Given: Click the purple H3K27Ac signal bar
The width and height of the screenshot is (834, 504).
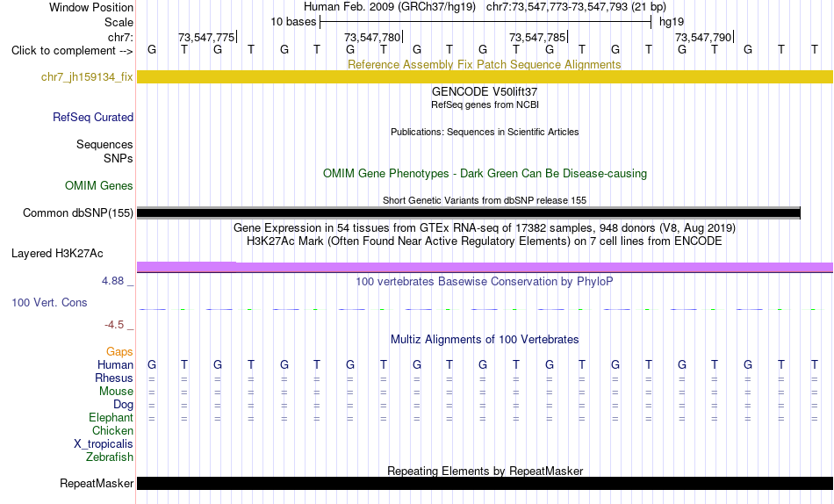Looking at the screenshot, I should [x=485, y=267].
